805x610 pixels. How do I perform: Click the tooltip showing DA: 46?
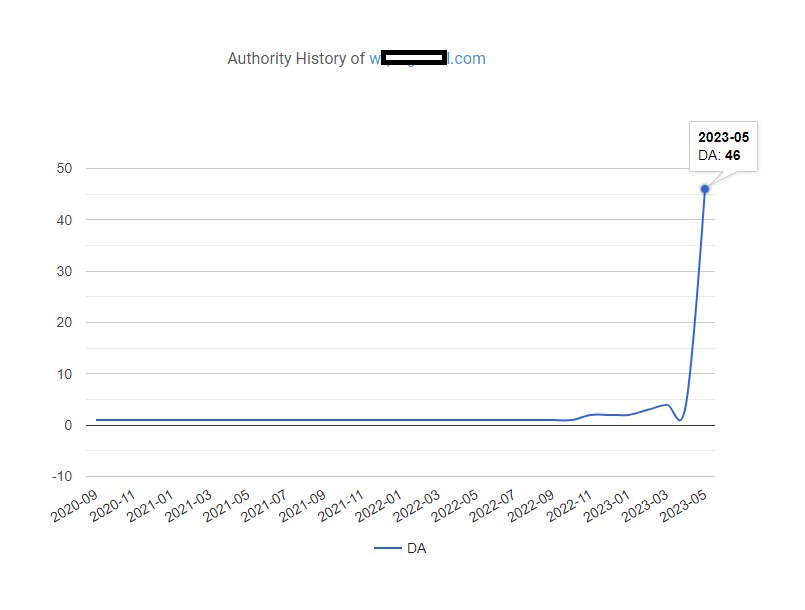click(723, 147)
